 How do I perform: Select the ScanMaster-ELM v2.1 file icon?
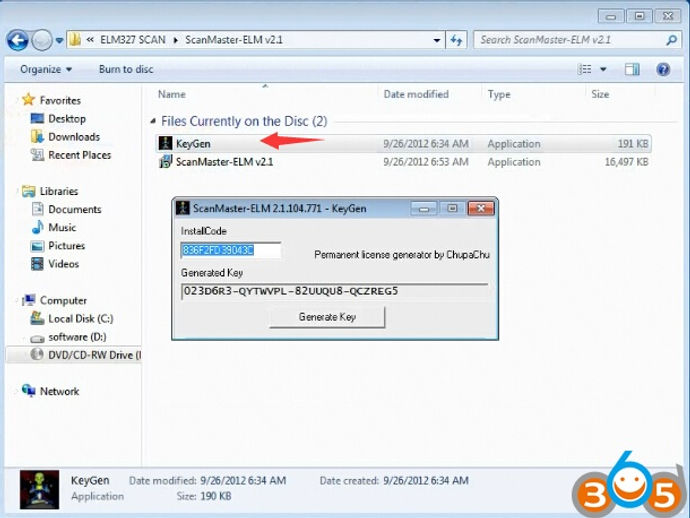[165, 162]
